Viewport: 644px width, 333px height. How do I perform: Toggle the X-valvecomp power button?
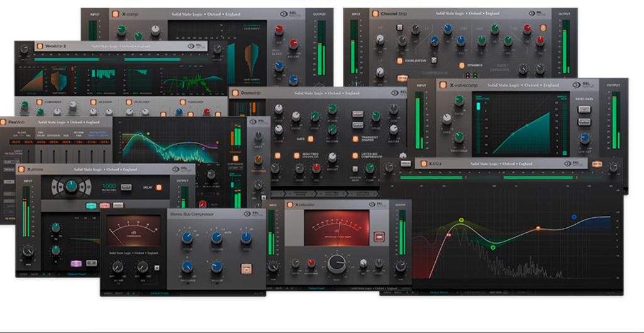pyautogui.click(x=443, y=85)
